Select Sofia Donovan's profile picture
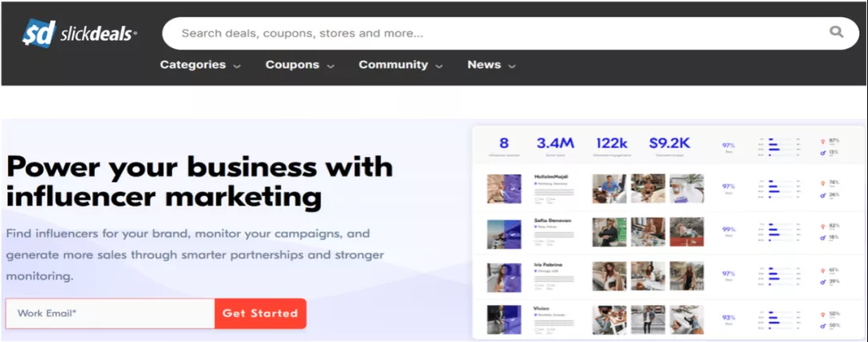The image size is (868, 342). [505, 233]
